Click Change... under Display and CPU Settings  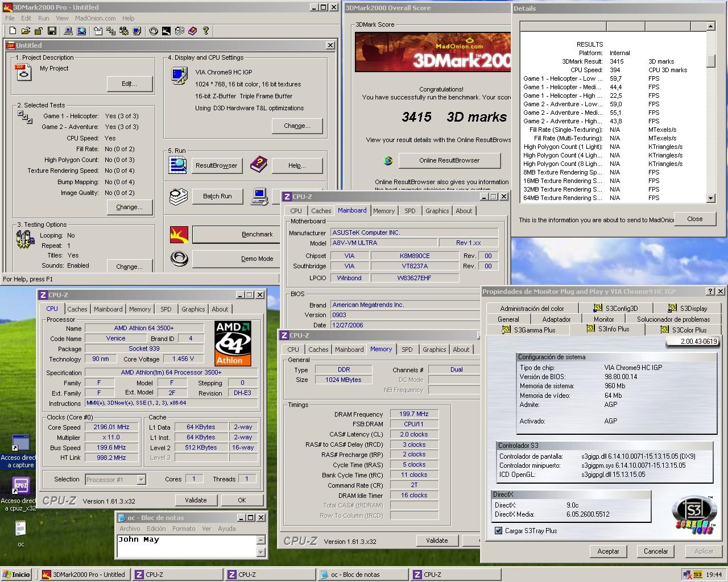297,126
